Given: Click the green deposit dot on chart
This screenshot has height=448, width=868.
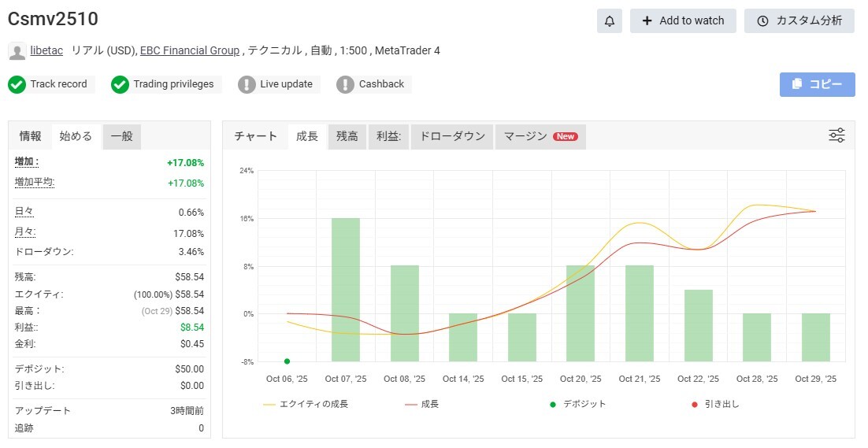Looking at the screenshot, I should pyautogui.click(x=287, y=361).
